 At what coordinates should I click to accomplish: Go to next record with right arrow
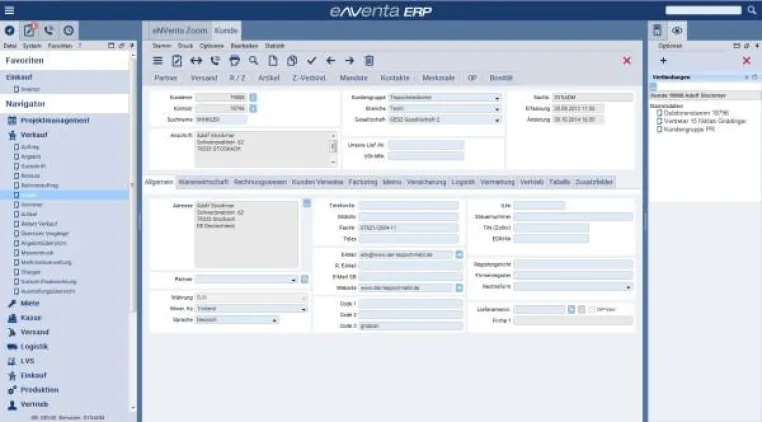tap(349, 61)
